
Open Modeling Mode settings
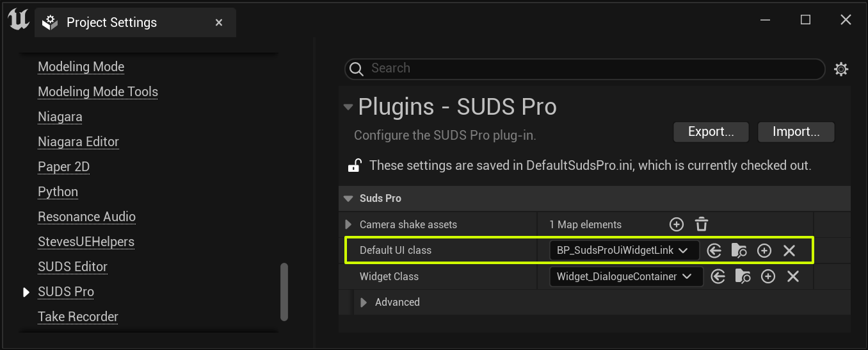pyautogui.click(x=81, y=67)
